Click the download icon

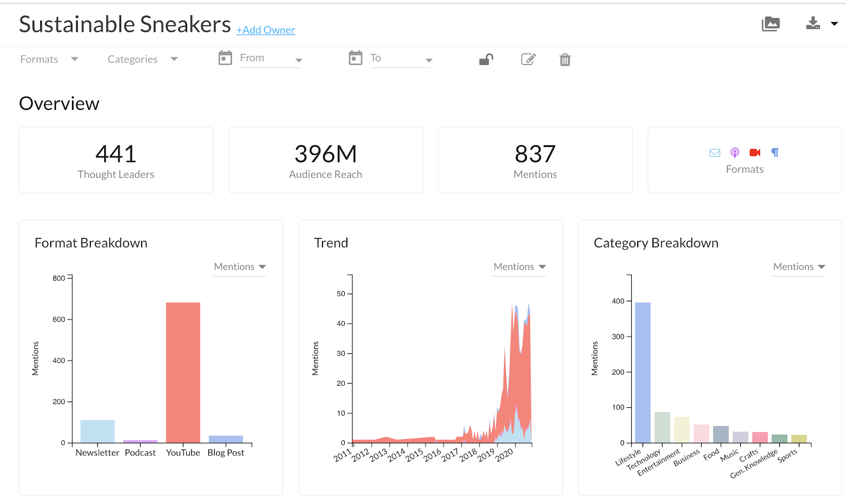pos(813,23)
